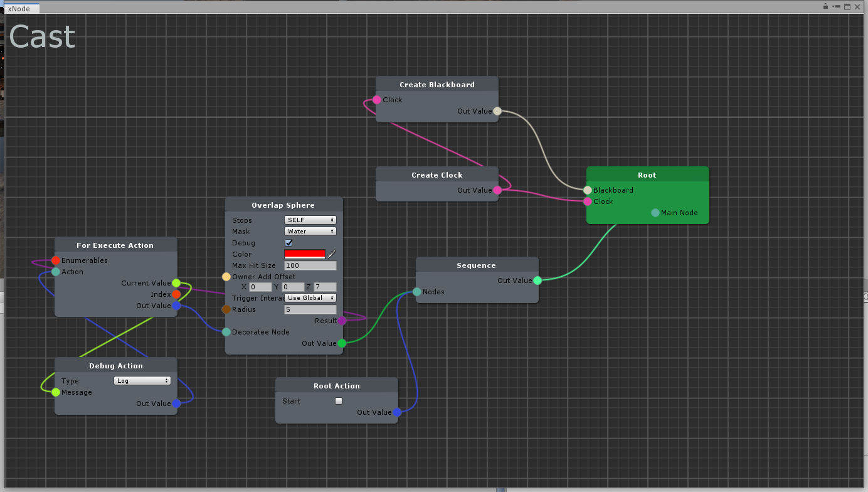Click the Main Node port on Root

point(655,213)
